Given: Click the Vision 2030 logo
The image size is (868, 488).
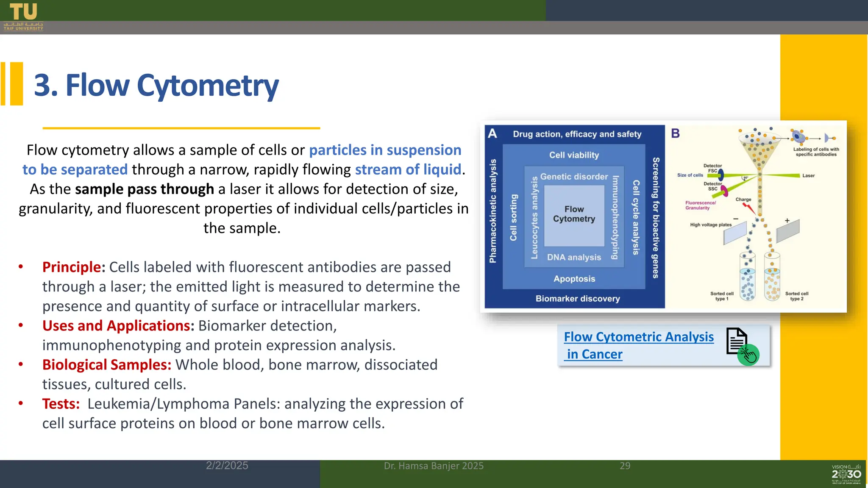Looking at the screenshot, I should coord(846,474).
